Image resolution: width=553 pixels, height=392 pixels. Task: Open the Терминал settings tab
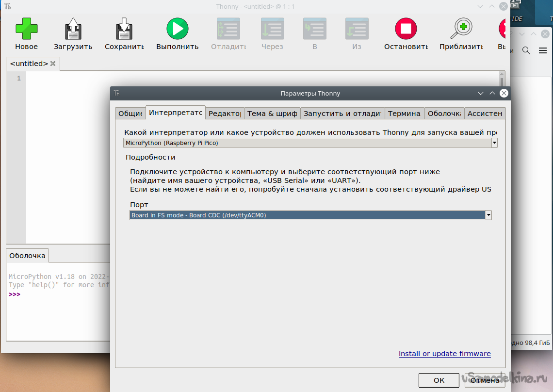click(405, 113)
